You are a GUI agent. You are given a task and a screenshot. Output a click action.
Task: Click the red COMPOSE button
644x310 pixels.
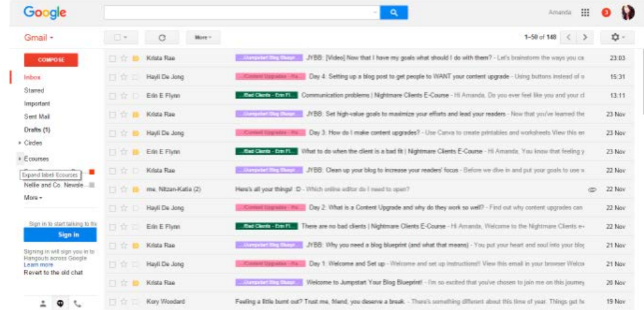click(51, 60)
